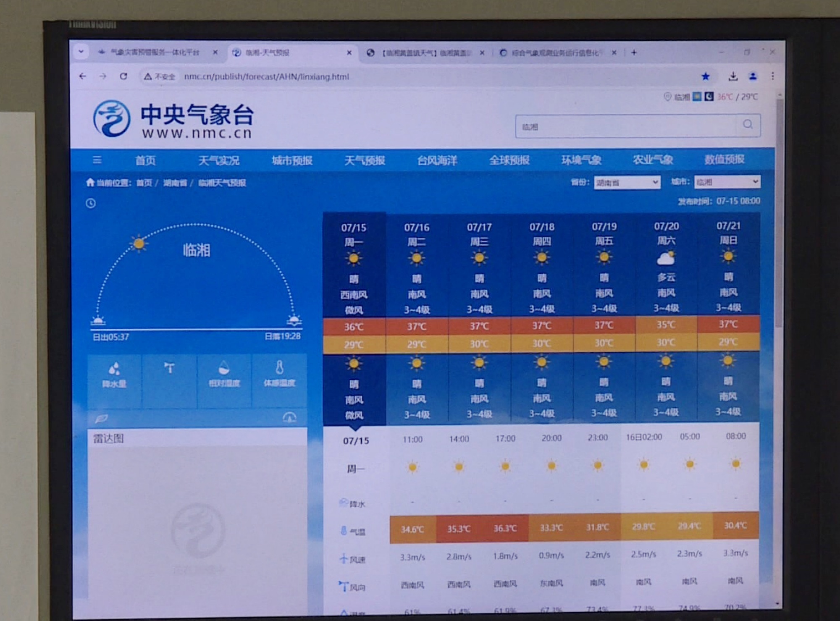Click the 降水量 raindrop icon

click(114, 369)
